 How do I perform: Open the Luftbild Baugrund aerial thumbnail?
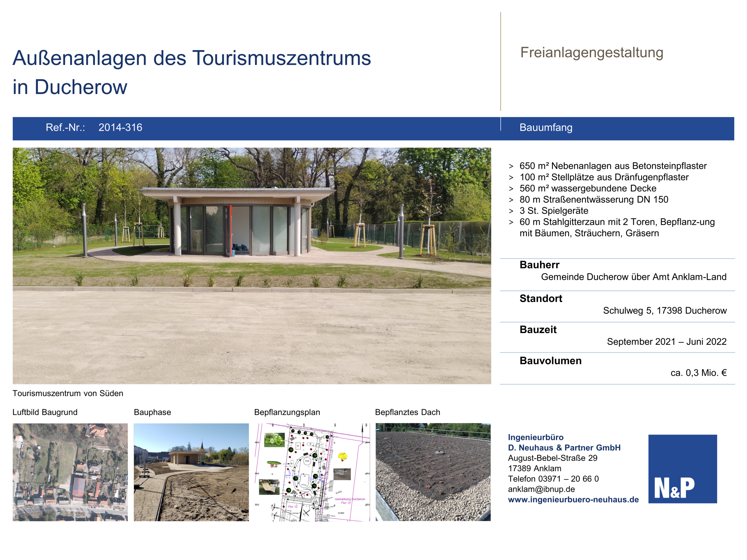click(70, 472)
